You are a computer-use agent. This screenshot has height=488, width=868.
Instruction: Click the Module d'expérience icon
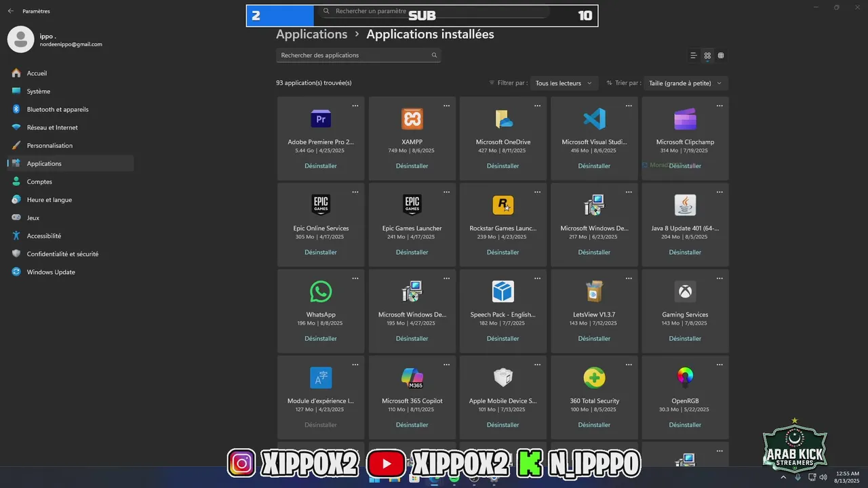(x=321, y=378)
